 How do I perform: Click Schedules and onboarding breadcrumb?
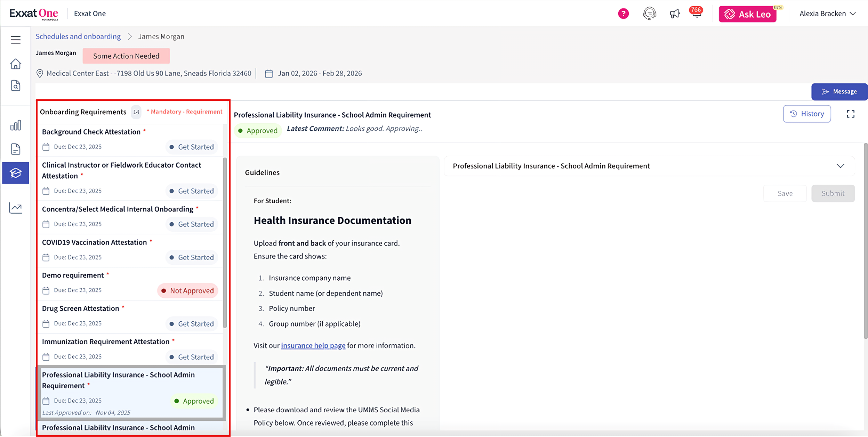point(78,36)
